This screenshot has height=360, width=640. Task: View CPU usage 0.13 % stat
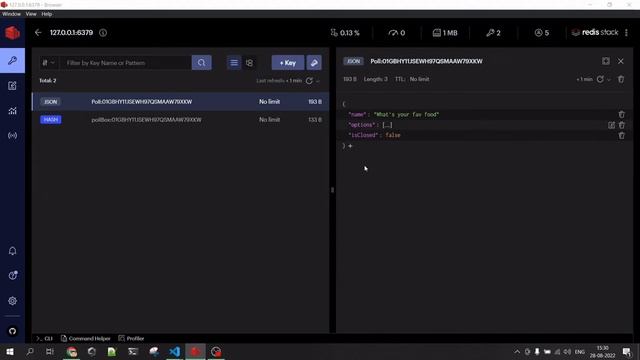pos(345,33)
